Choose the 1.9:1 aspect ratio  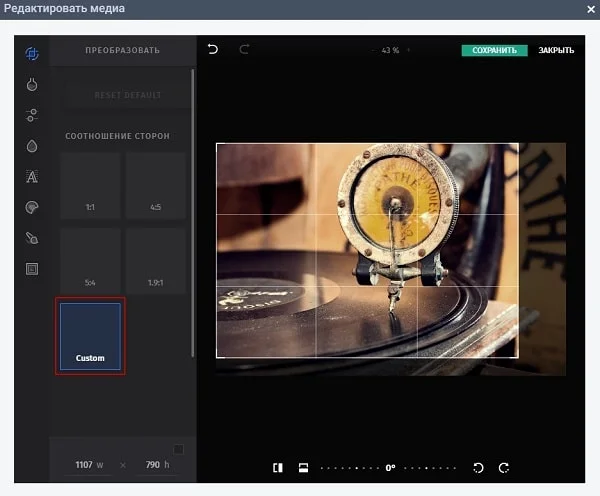pyautogui.click(x=156, y=262)
